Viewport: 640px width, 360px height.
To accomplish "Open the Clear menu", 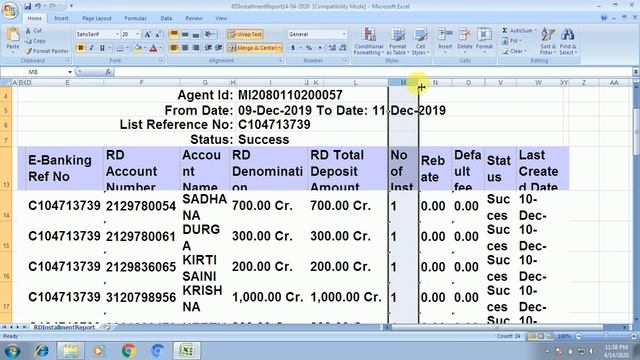I will click(x=514, y=51).
